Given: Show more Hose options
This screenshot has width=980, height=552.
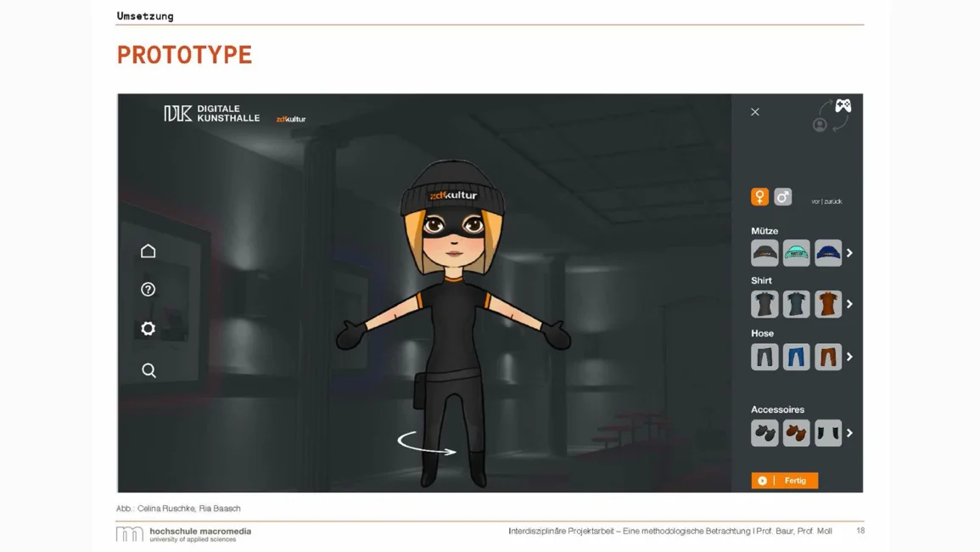Looking at the screenshot, I should tap(849, 357).
